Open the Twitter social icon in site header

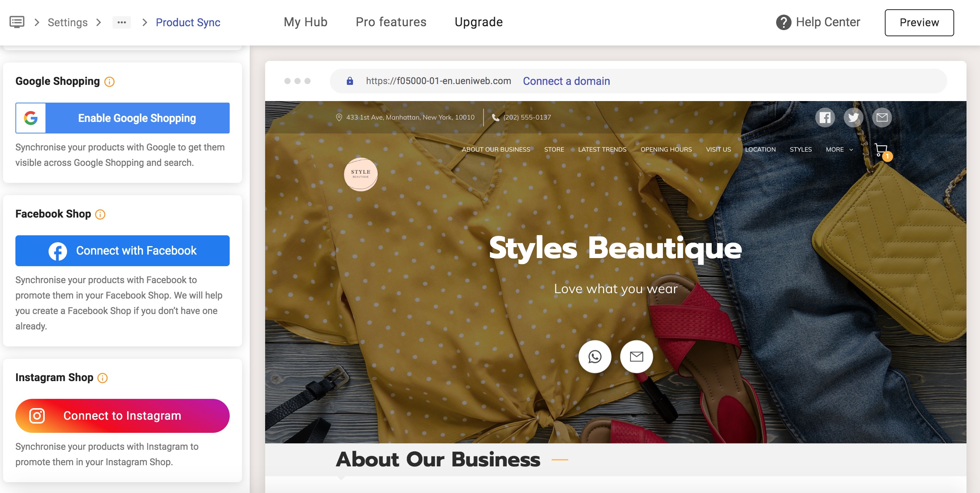coord(853,117)
